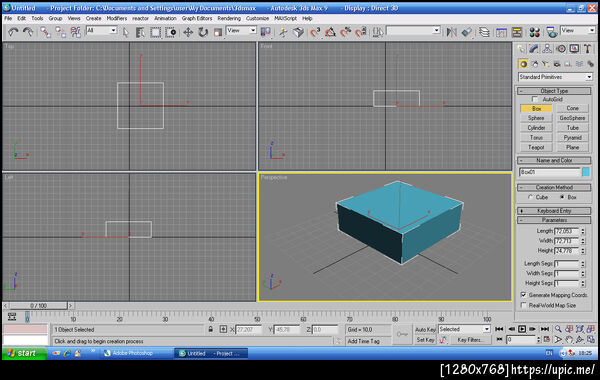Screen dimensions: 600x380
Task: Click the Redo arrow icon
Action: pyautogui.click(x=28, y=32)
